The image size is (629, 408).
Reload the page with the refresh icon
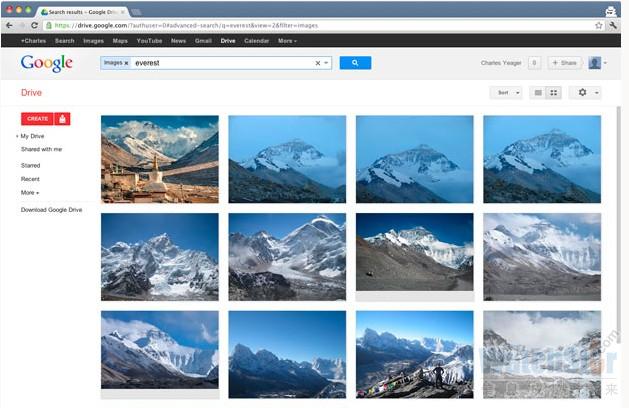pos(34,25)
